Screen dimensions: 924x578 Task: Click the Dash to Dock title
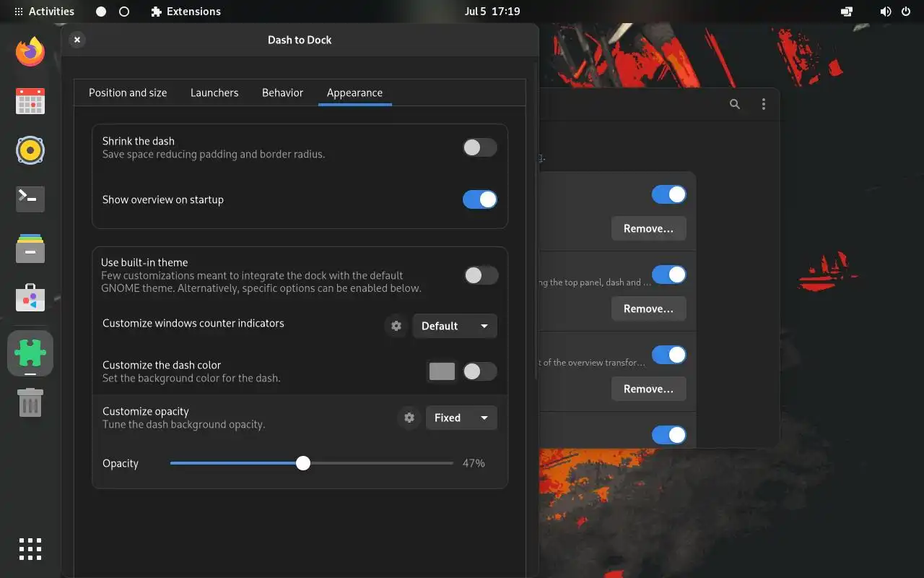tap(300, 40)
